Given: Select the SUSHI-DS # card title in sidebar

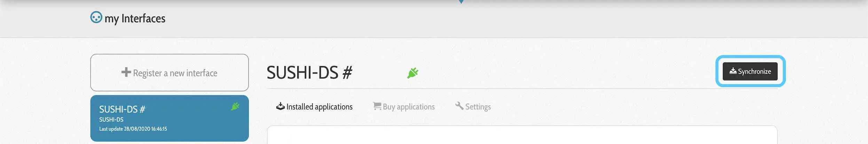Looking at the screenshot, I should tap(122, 109).
